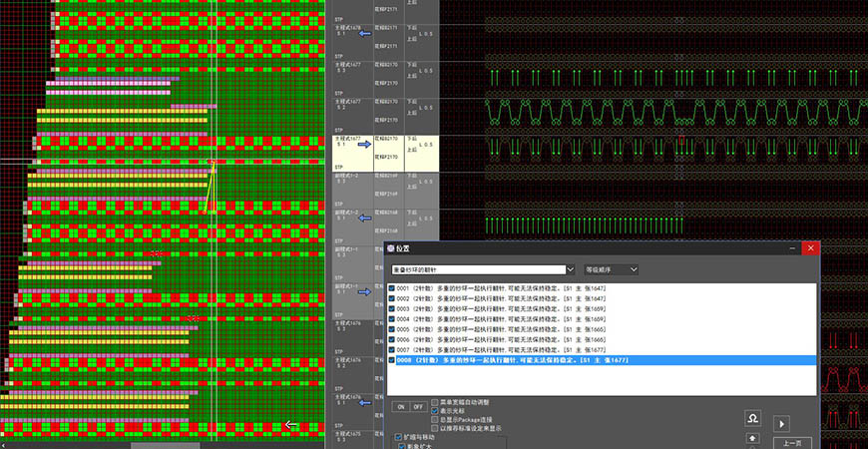The width and height of the screenshot is (868, 449).
Task: Click the blue left arrow at row 1678
Action: 365,33
